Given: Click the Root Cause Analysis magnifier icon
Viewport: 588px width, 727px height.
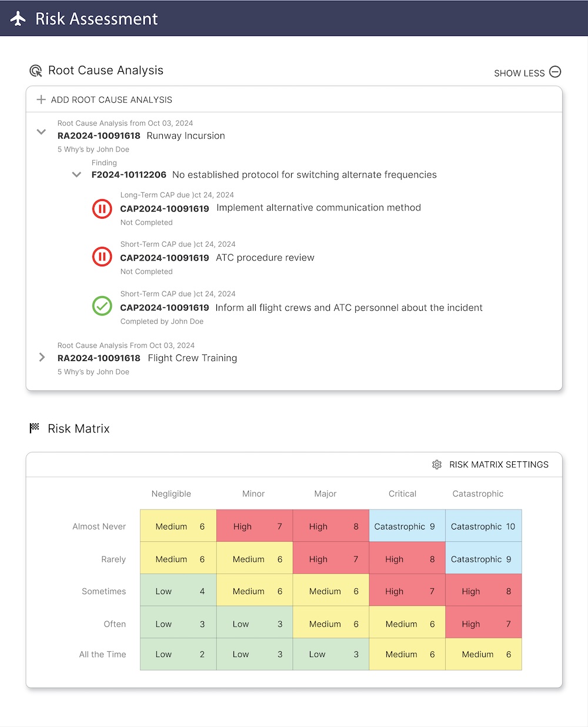Looking at the screenshot, I should point(35,70).
